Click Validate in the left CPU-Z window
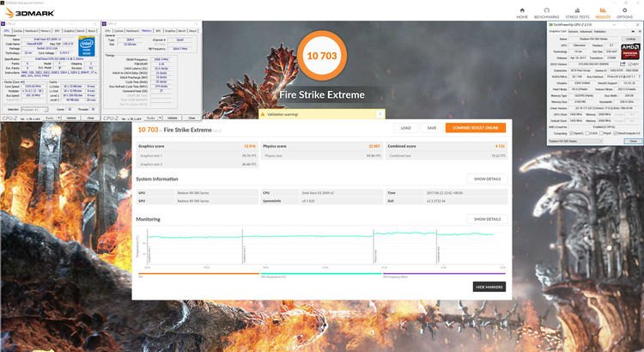The width and height of the screenshot is (644, 352). (x=71, y=118)
